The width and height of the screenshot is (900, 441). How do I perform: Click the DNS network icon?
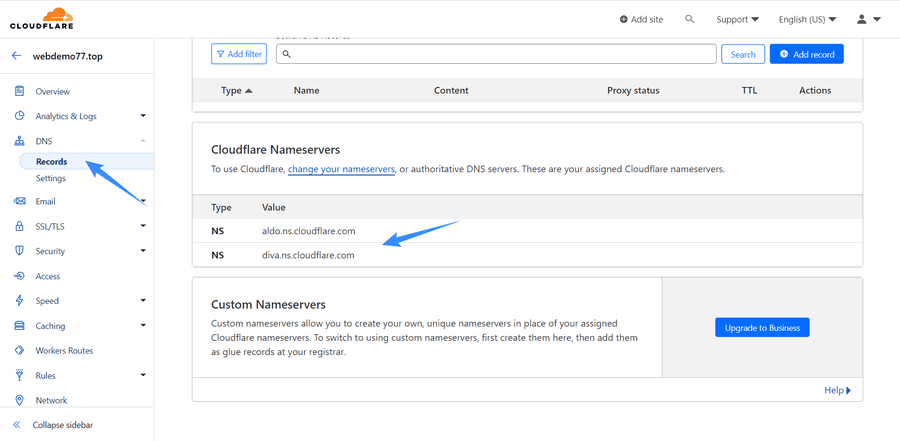point(20,141)
